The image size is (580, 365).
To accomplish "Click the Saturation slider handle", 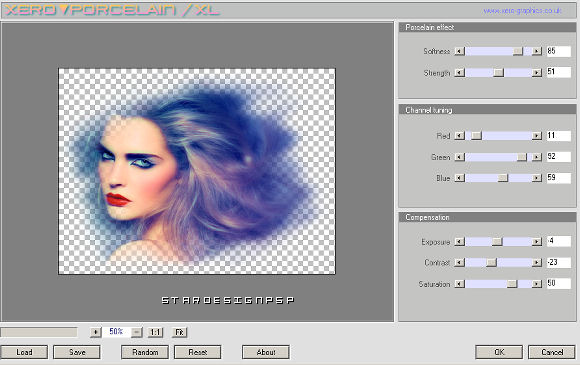I will [512, 284].
